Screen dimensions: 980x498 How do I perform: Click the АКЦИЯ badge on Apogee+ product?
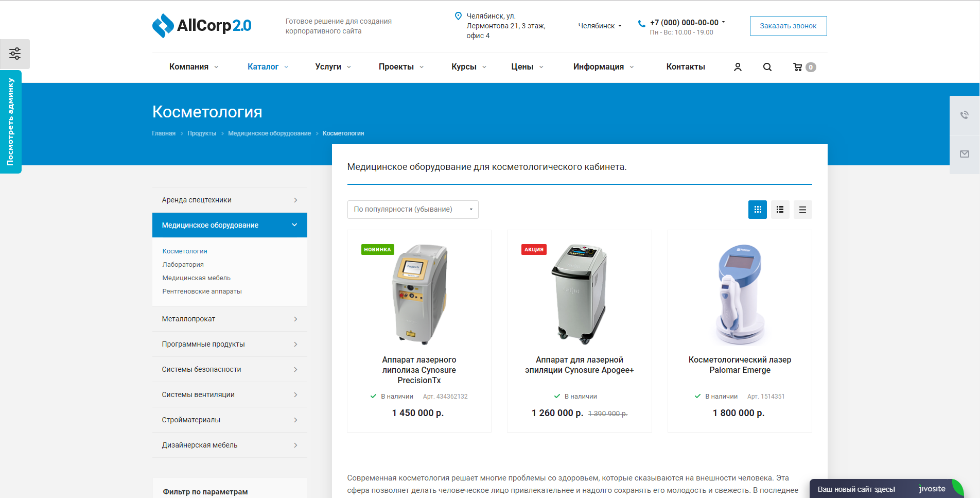pyautogui.click(x=534, y=249)
